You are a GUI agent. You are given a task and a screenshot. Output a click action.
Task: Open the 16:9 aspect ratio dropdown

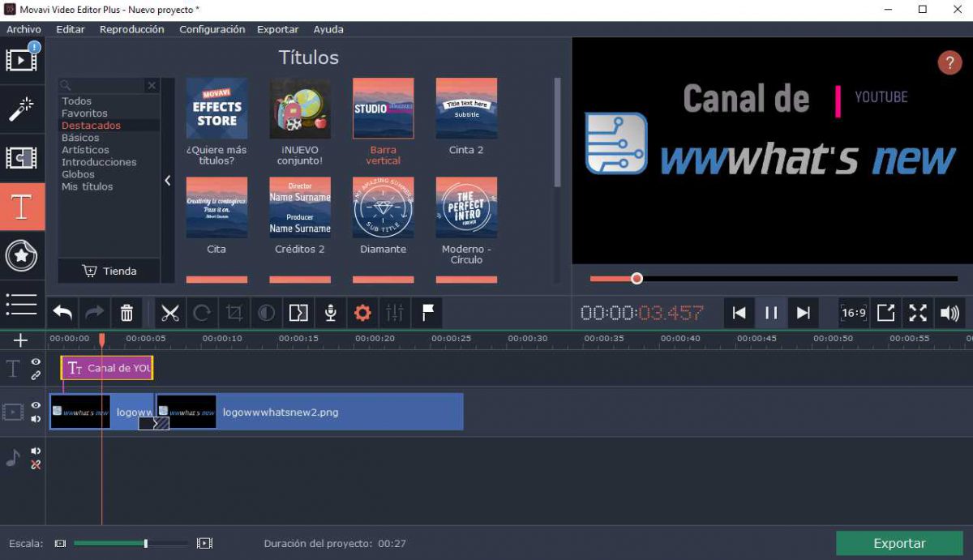click(x=854, y=313)
